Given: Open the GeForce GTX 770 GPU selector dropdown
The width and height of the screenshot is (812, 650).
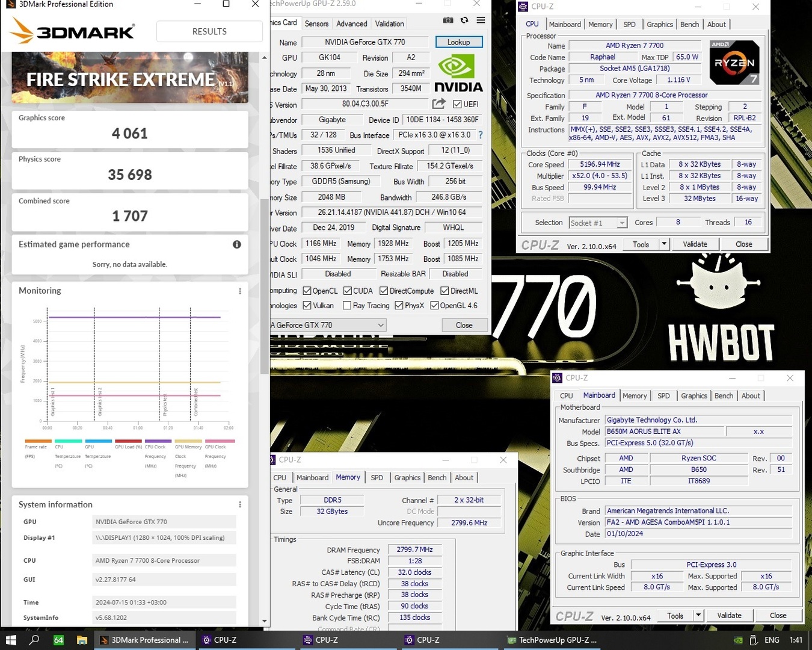Looking at the screenshot, I should tap(328, 325).
